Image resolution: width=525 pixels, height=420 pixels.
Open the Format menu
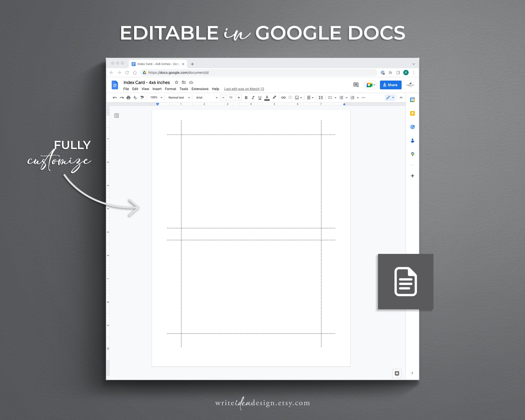(x=171, y=89)
